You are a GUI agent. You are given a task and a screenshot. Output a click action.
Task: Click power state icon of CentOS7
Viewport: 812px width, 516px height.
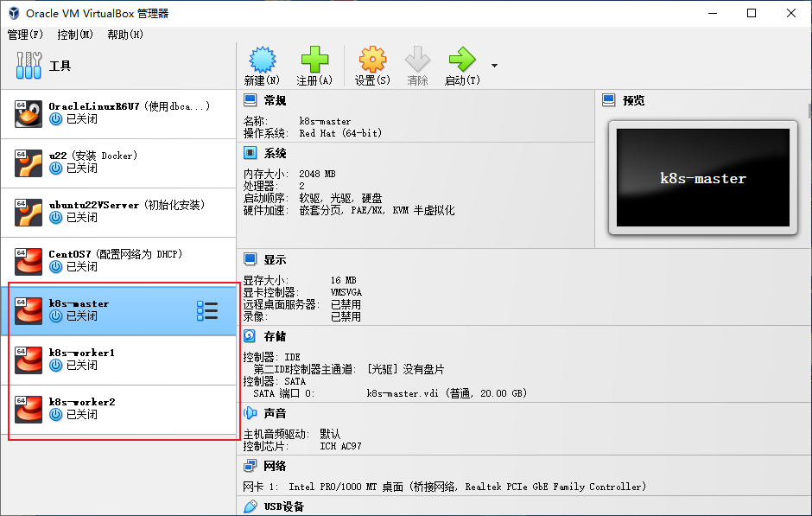[x=56, y=267]
